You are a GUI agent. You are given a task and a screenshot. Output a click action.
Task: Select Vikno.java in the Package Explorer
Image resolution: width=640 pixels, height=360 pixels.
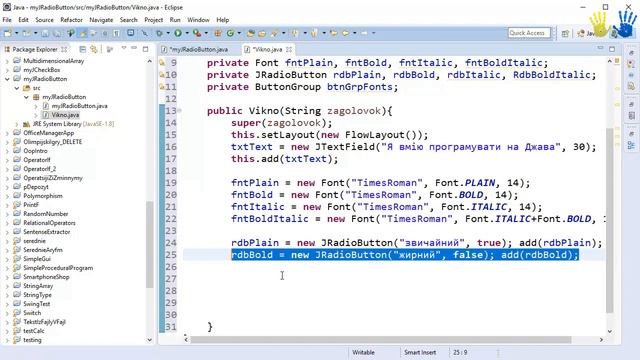[x=65, y=115]
